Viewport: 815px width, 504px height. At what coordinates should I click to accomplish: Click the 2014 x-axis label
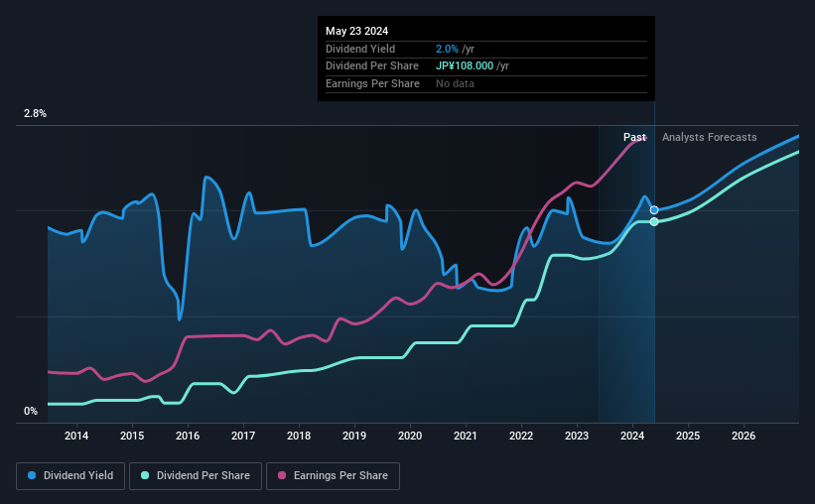tap(76, 436)
